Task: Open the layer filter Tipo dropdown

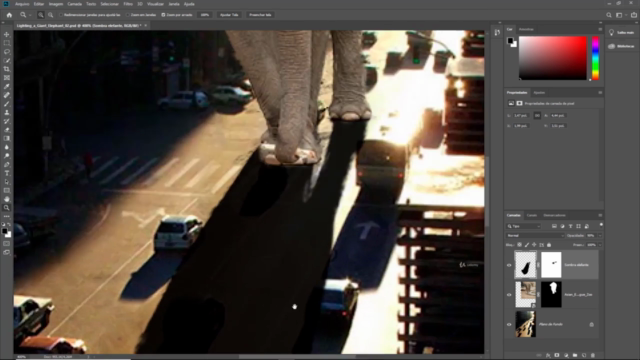Action: [524, 226]
